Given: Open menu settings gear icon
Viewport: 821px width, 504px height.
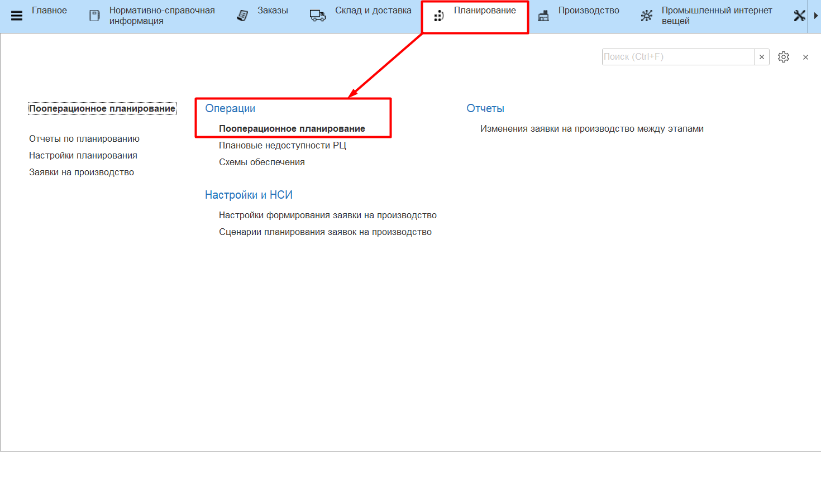Looking at the screenshot, I should pyautogui.click(x=784, y=57).
